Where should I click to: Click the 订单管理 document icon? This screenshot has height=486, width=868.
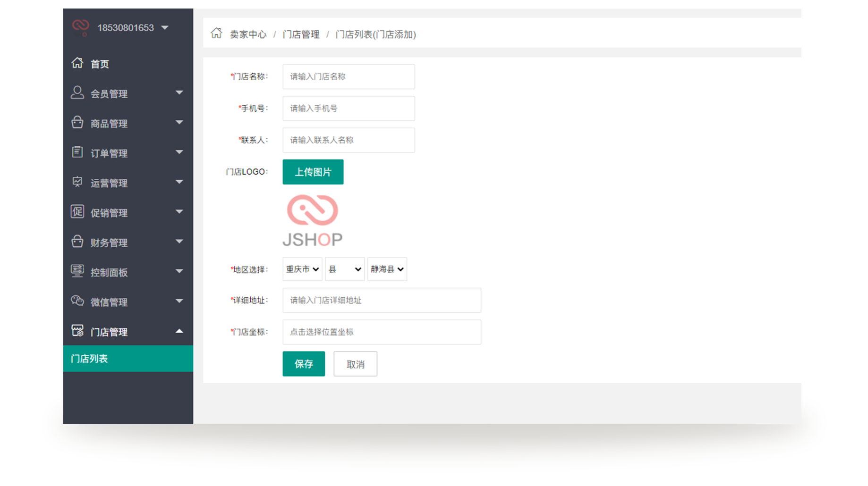[77, 152]
